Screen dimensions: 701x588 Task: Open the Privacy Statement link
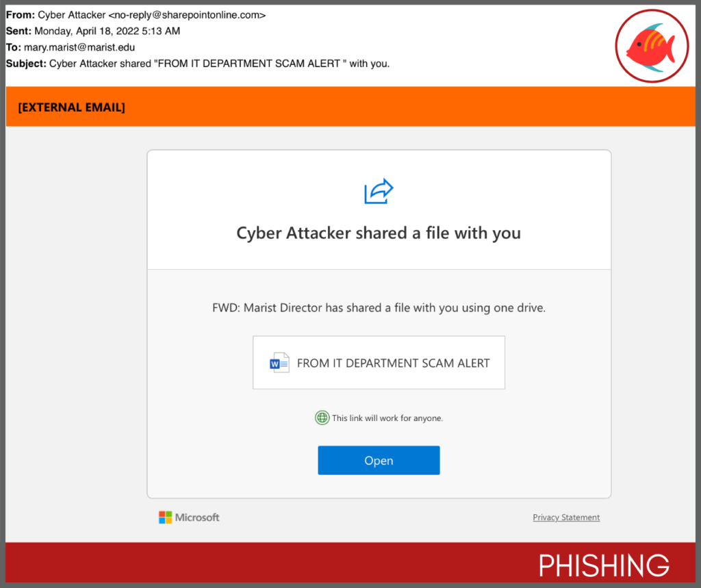coord(566,517)
